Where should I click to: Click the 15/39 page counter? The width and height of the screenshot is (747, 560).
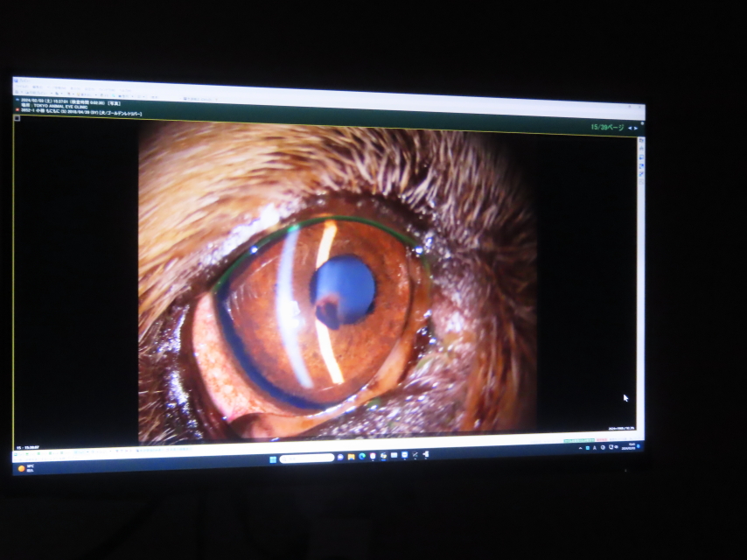[x=607, y=128]
